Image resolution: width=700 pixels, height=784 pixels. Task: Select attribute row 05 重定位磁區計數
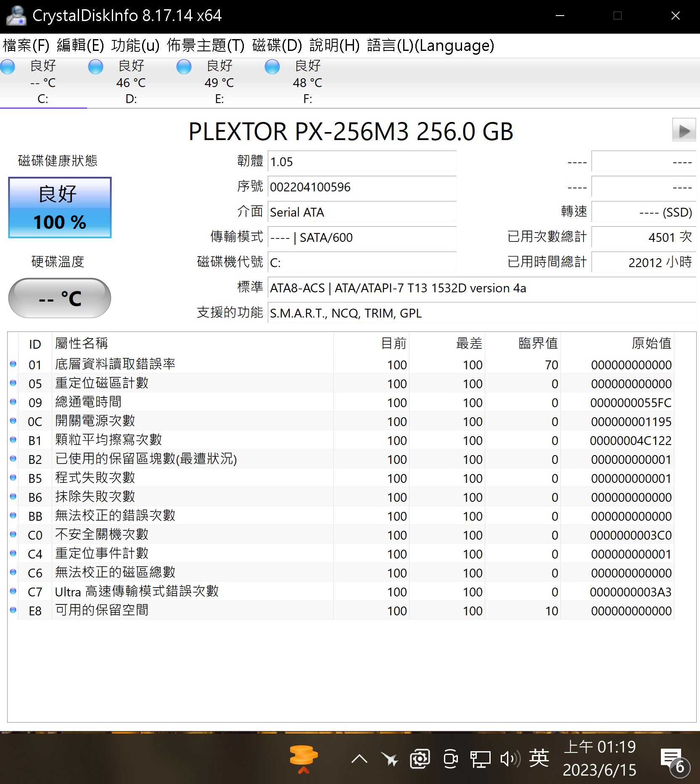pyautogui.click(x=341, y=383)
